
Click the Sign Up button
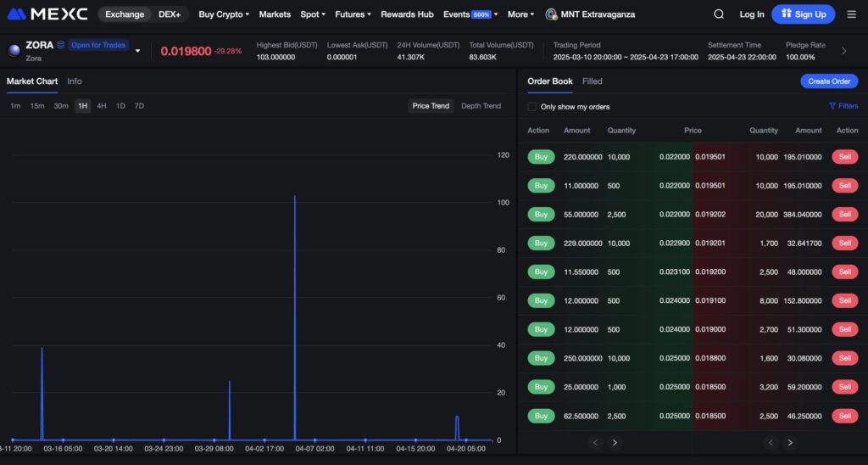(x=804, y=14)
